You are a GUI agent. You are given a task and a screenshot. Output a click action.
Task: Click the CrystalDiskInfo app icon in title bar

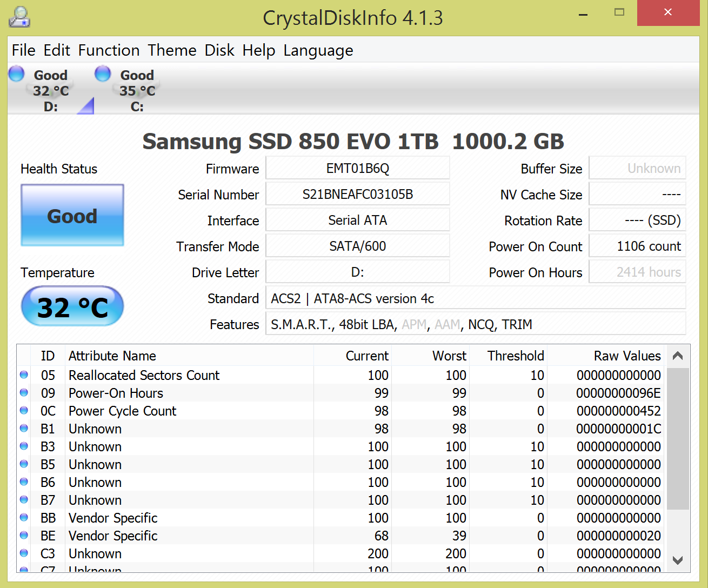[x=19, y=17]
